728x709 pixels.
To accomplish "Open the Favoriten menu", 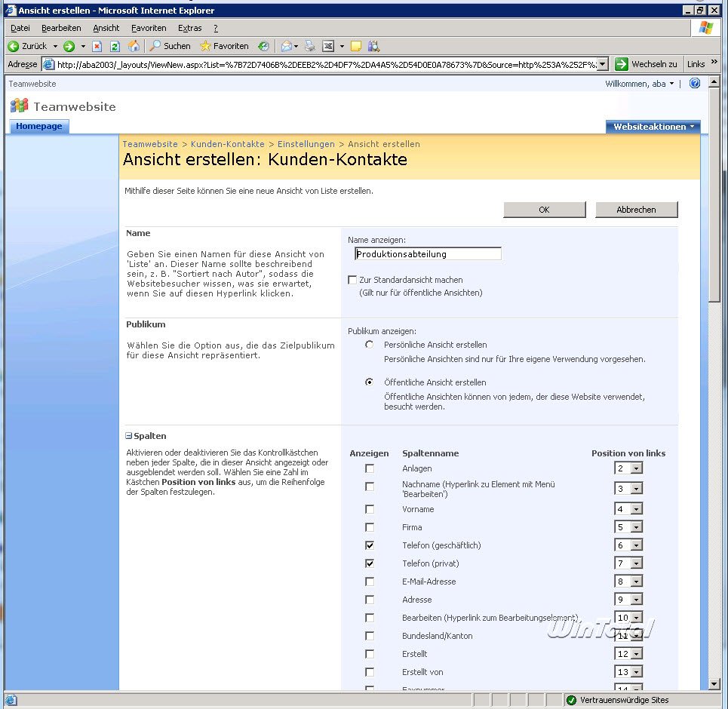I will point(149,28).
